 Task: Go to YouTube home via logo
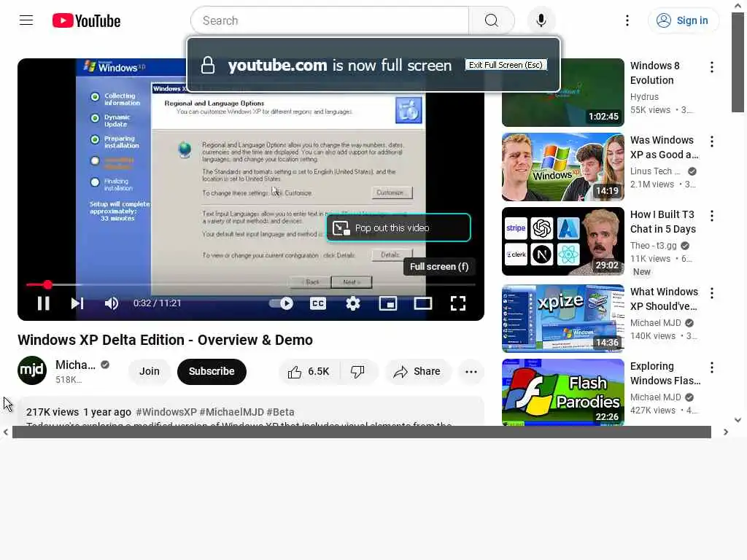point(86,20)
